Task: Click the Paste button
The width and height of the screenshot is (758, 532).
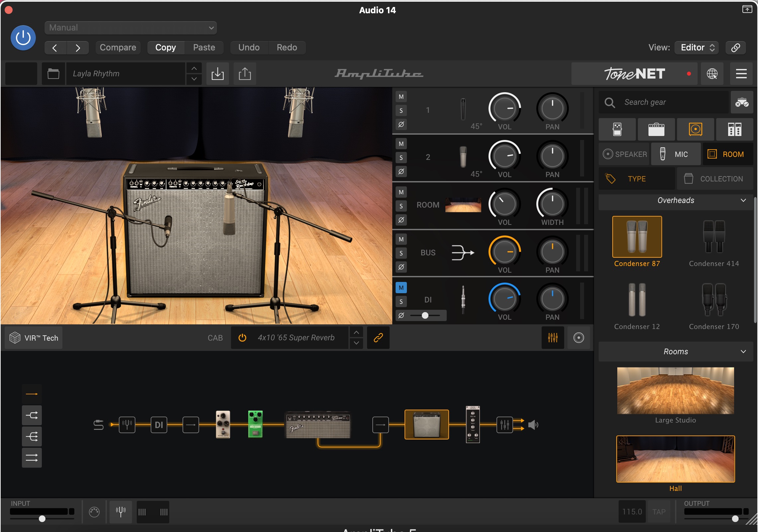Action: (x=204, y=47)
